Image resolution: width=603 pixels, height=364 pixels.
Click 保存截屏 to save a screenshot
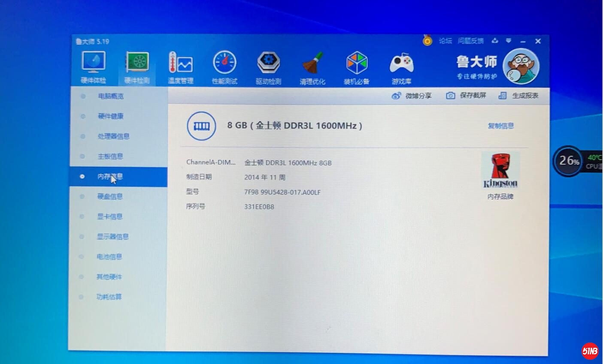tap(466, 95)
